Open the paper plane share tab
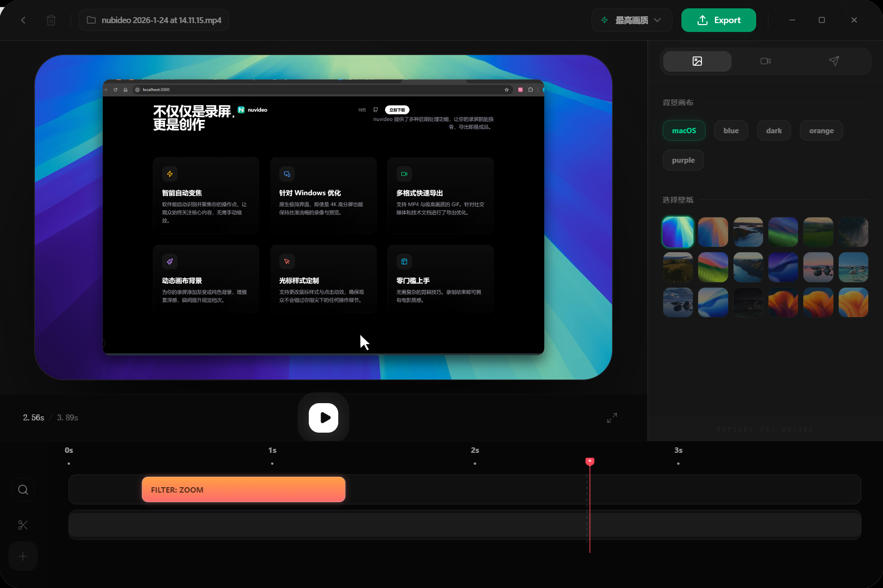 (834, 61)
